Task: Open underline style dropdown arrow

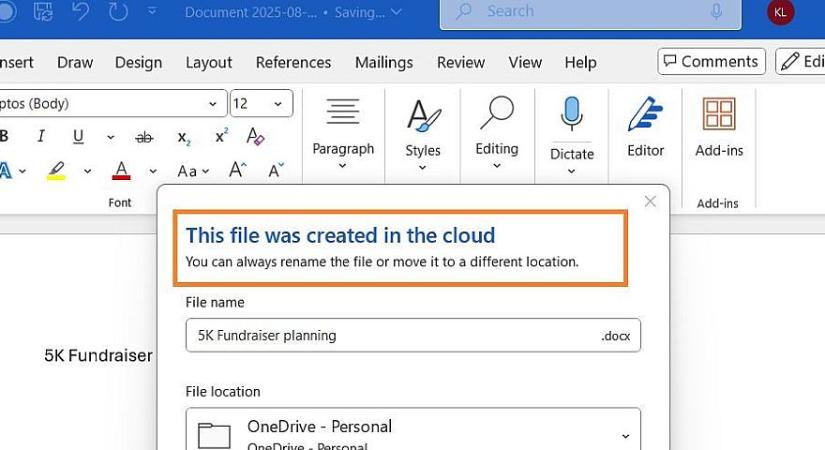Action: [x=110, y=137]
